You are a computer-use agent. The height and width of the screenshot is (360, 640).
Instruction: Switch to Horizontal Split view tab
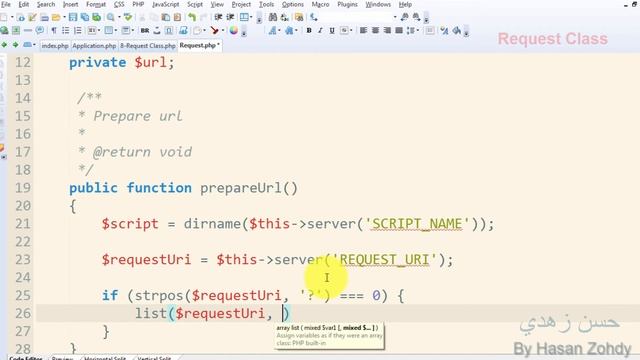click(x=104, y=358)
